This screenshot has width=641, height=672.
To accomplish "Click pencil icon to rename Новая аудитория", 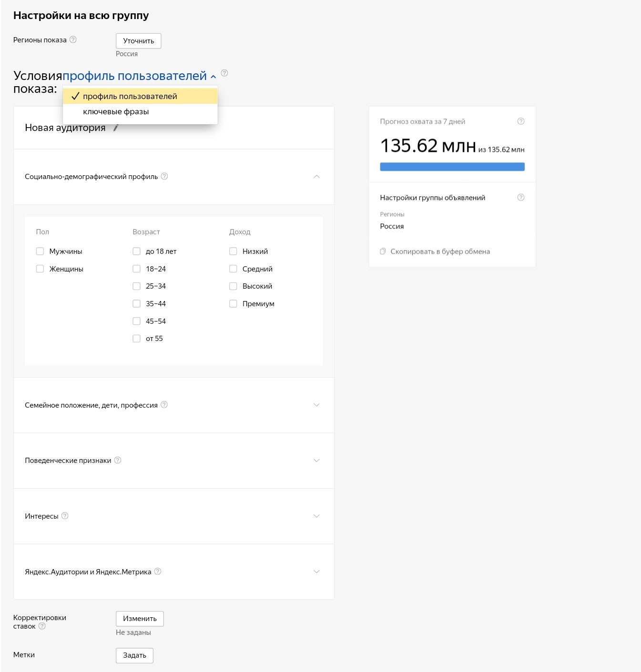I will coord(116,128).
